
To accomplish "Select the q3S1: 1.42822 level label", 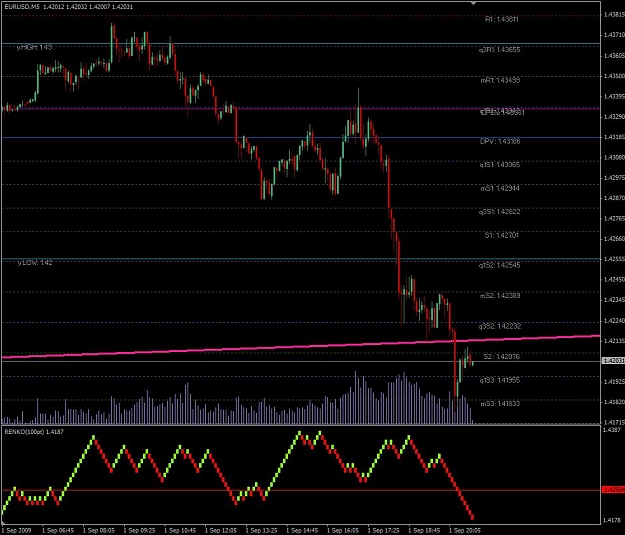I will (500, 212).
